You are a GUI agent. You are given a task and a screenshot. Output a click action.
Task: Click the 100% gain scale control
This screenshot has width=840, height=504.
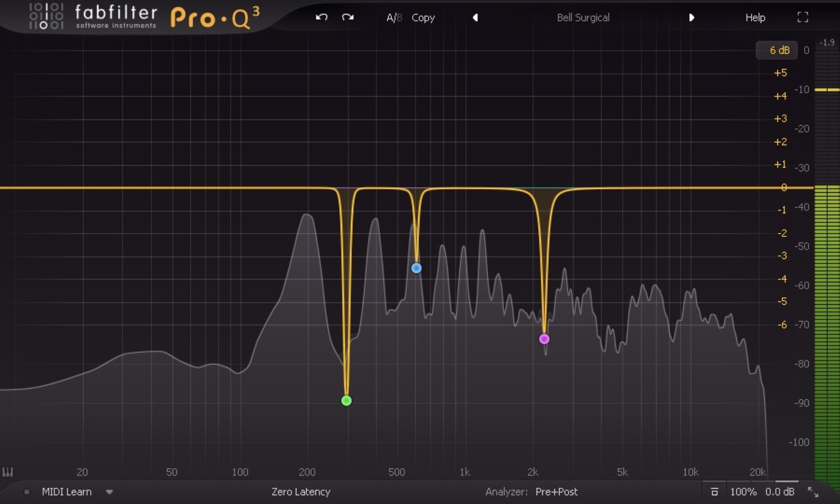[743, 492]
